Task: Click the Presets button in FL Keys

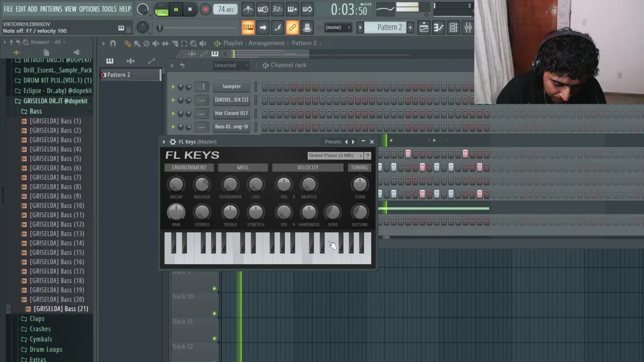Action: pyautogui.click(x=333, y=142)
